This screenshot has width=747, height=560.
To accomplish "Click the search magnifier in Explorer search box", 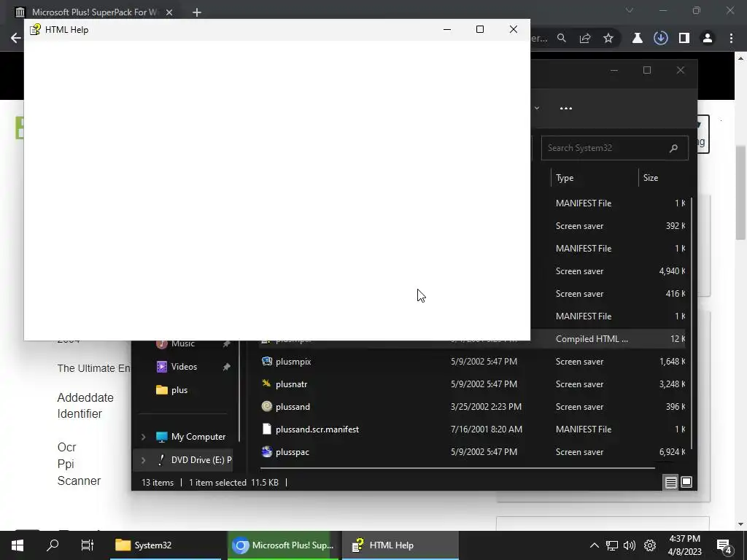I will click(x=673, y=148).
